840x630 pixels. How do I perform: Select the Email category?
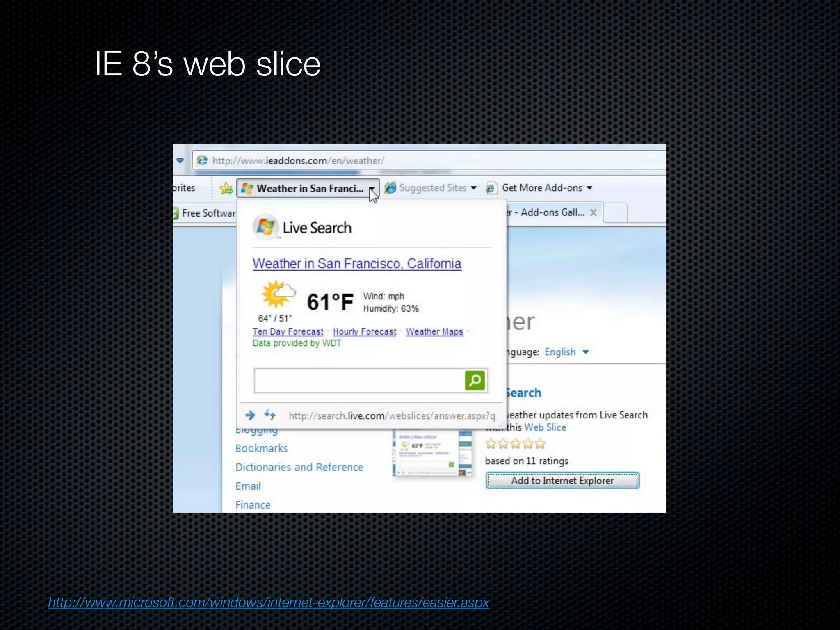click(248, 486)
